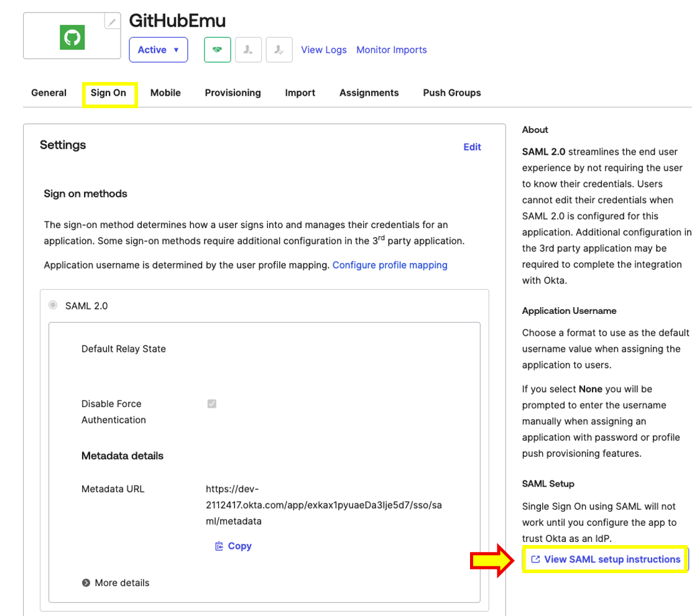The height and width of the screenshot is (616, 692).
Task: Switch to the Push Groups tab
Action: pyautogui.click(x=452, y=93)
